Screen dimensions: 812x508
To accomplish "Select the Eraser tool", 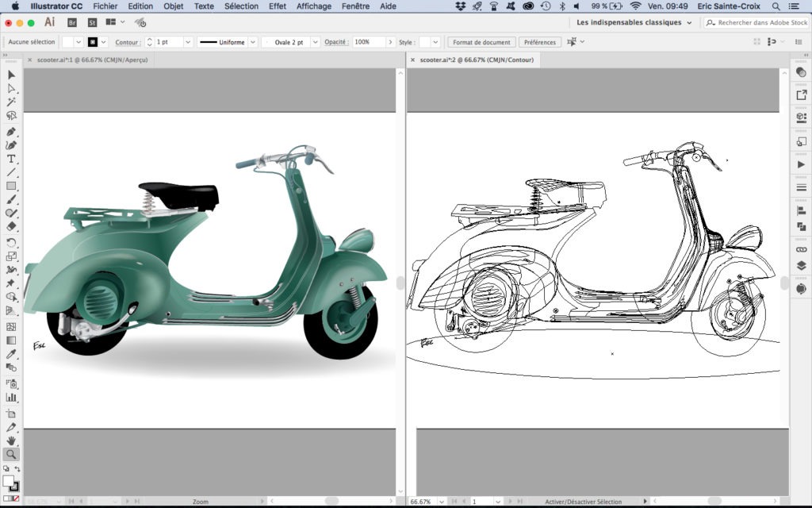I will [11, 226].
